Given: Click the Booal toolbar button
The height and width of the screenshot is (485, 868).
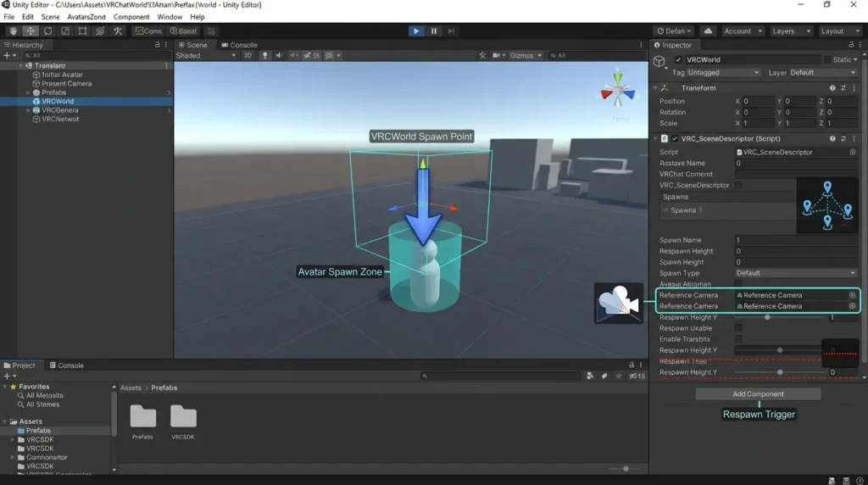Looking at the screenshot, I should (183, 31).
